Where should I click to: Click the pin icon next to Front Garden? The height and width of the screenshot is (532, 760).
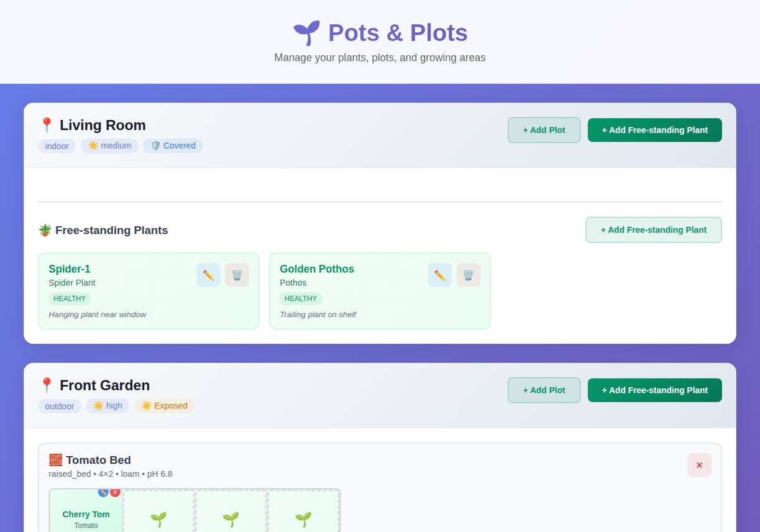pos(47,385)
